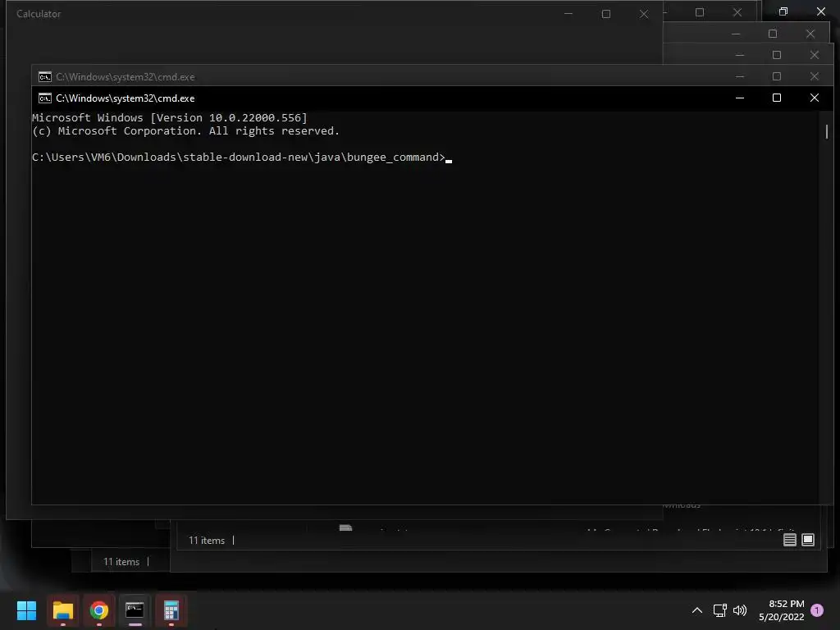
Task: Show hidden system tray icons
Action: click(697, 610)
